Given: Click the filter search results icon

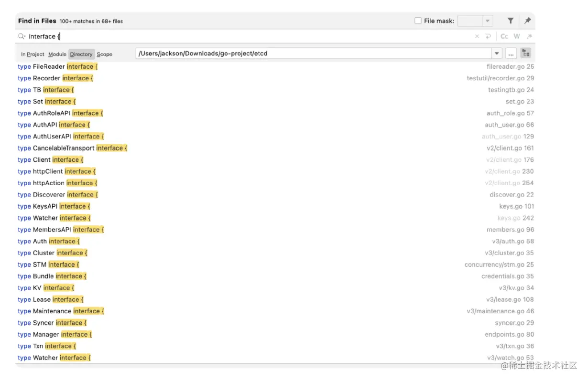Looking at the screenshot, I should (x=511, y=21).
